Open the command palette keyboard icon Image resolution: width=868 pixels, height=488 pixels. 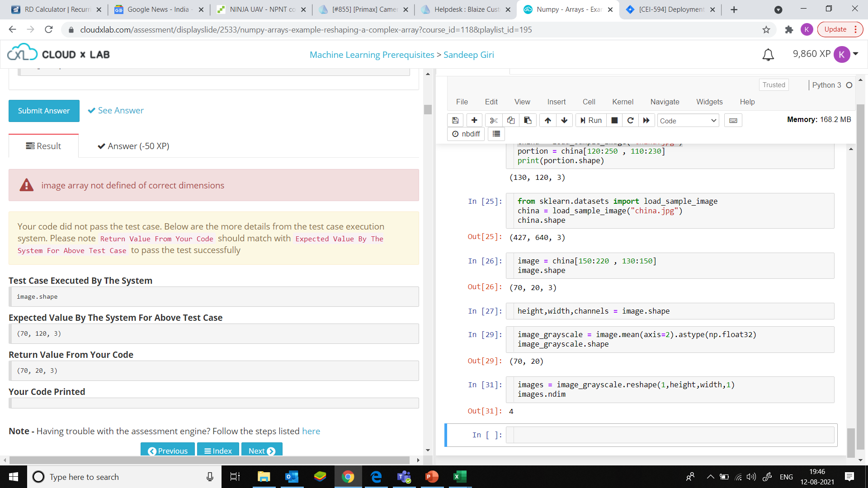[x=733, y=120]
